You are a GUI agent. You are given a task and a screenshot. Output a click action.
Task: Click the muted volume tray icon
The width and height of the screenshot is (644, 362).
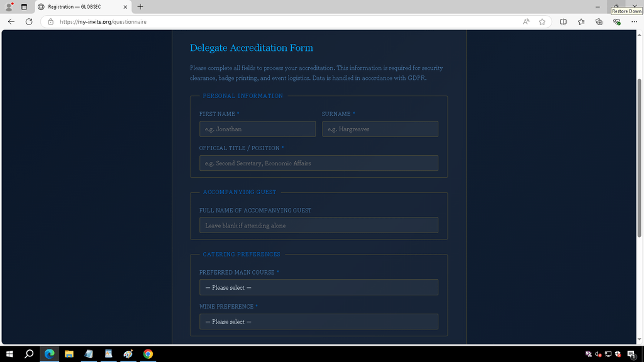point(599,354)
